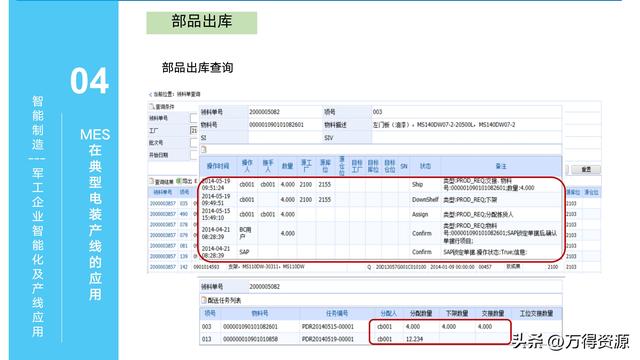Sort by the 工位交接数量 column header
640x360 pixels.
coord(536,313)
